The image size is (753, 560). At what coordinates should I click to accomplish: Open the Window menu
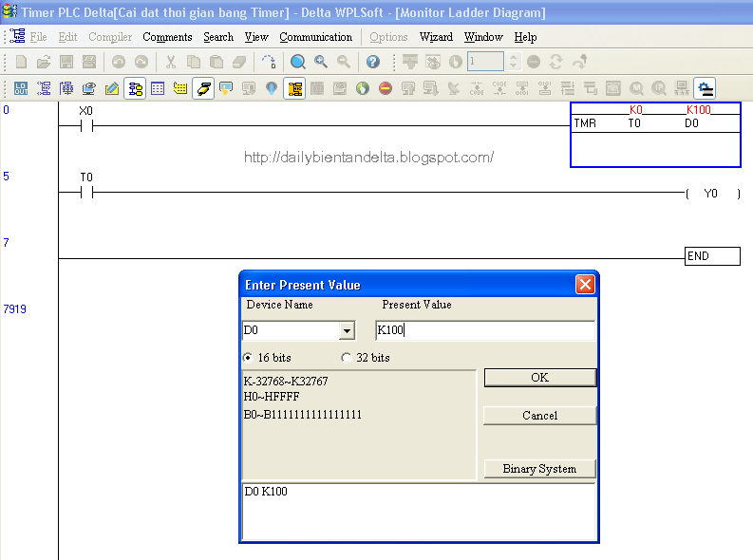point(483,37)
